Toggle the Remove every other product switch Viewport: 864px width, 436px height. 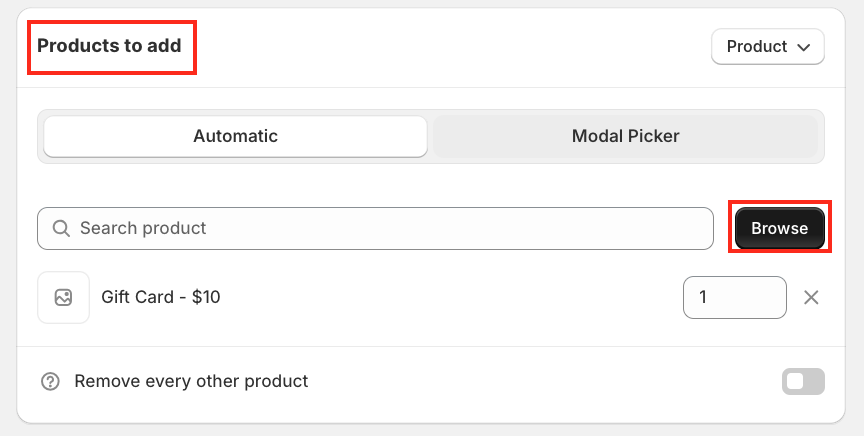click(x=804, y=381)
